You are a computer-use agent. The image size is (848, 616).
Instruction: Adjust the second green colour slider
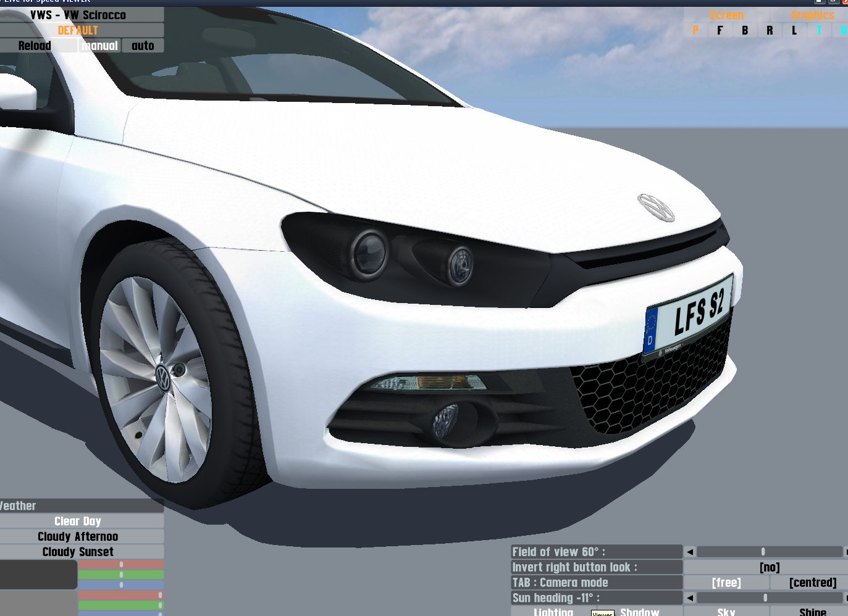pyautogui.click(x=121, y=605)
